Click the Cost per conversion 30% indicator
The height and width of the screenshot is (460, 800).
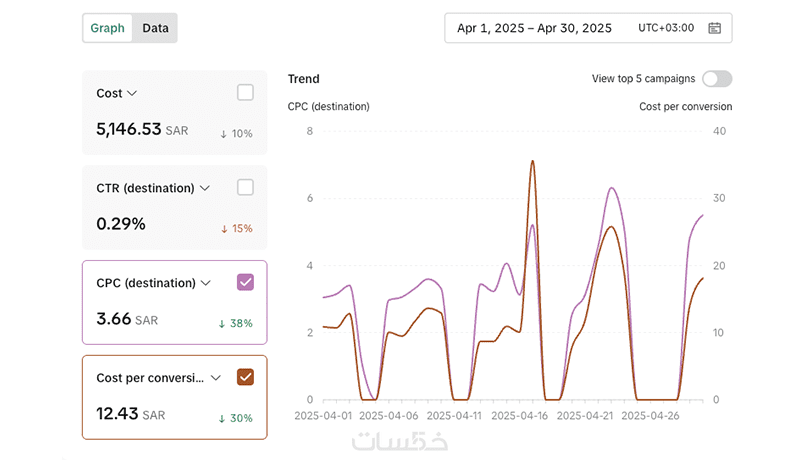pyautogui.click(x=236, y=418)
